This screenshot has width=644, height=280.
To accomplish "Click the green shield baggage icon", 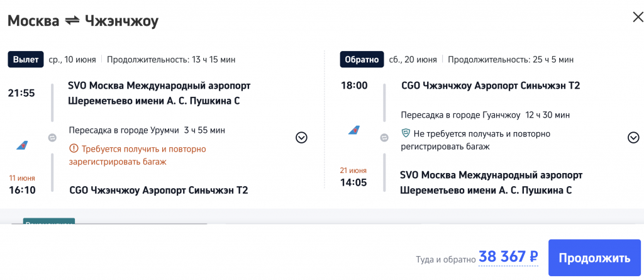I will coord(406,133).
